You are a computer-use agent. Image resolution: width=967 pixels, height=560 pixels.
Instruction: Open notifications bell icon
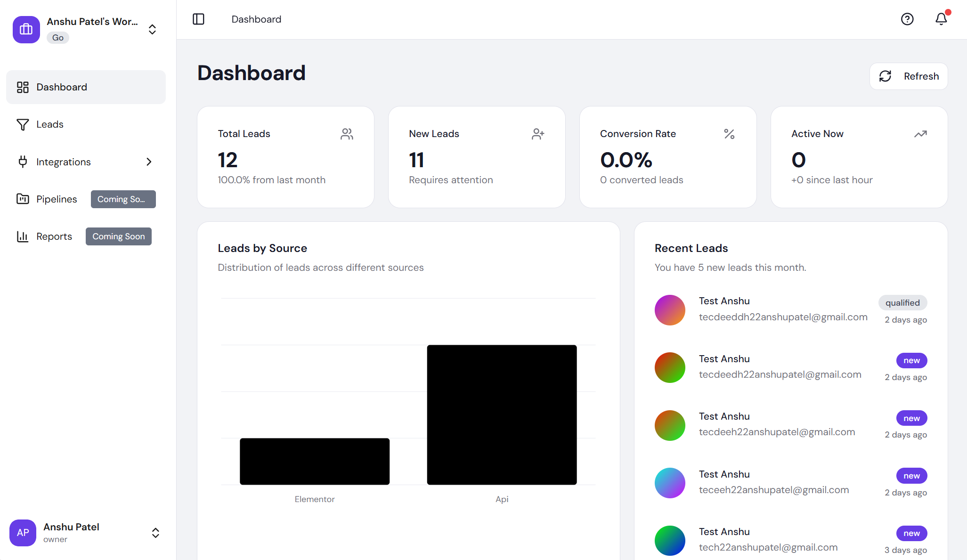tap(941, 19)
